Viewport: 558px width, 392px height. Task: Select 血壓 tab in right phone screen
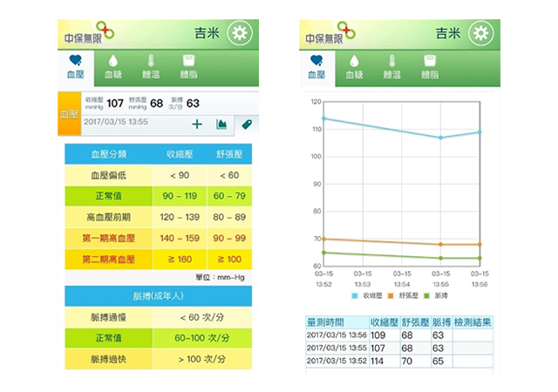coord(316,68)
